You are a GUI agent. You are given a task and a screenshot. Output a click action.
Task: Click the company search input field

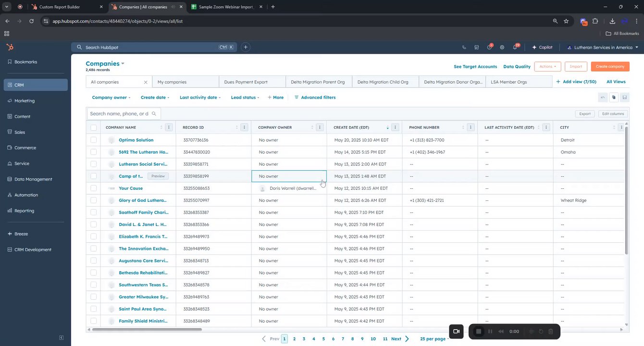[x=120, y=114]
